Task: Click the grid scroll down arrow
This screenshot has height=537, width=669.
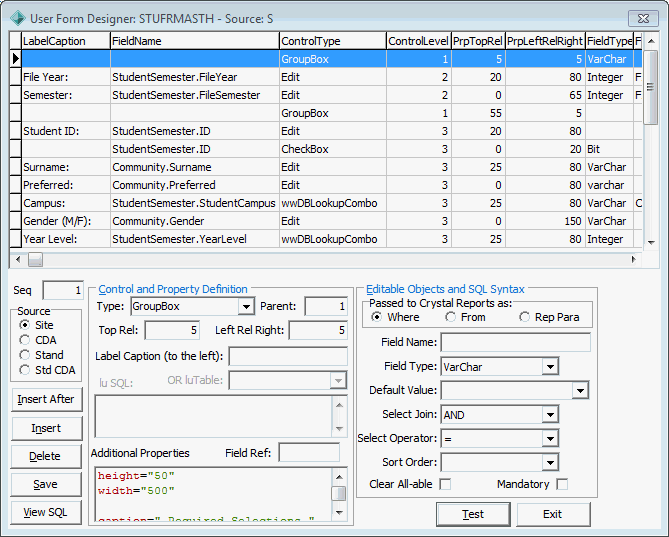Action: point(651,242)
